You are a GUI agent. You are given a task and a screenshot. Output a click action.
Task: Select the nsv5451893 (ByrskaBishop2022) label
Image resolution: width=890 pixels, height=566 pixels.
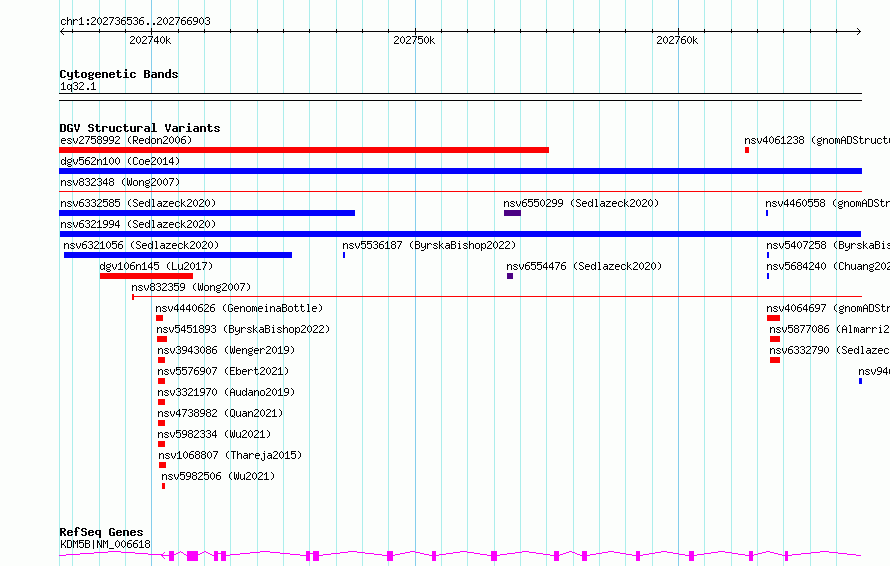coord(243,329)
